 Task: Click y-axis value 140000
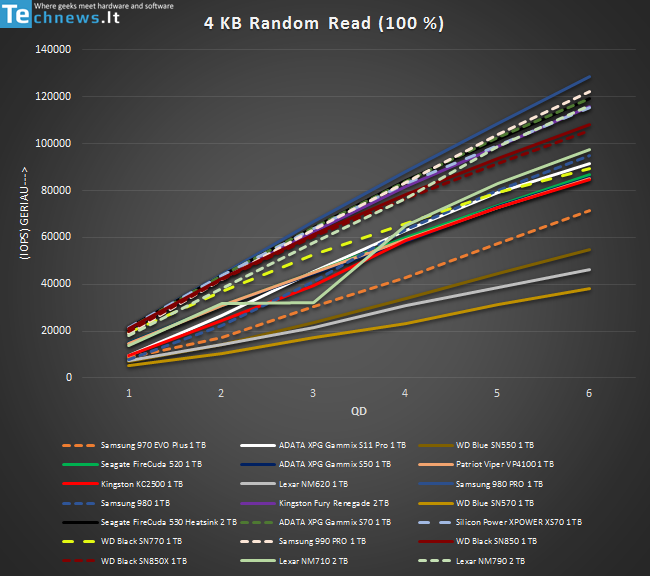click(x=53, y=49)
